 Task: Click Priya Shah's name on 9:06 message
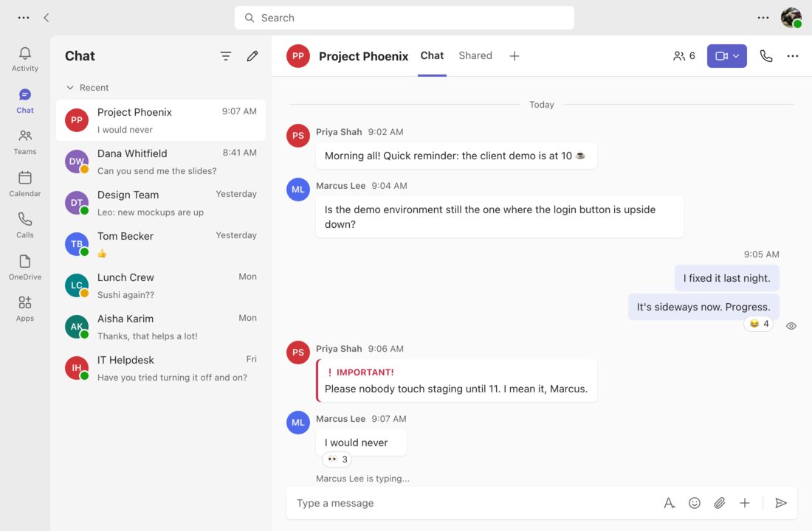pos(339,349)
